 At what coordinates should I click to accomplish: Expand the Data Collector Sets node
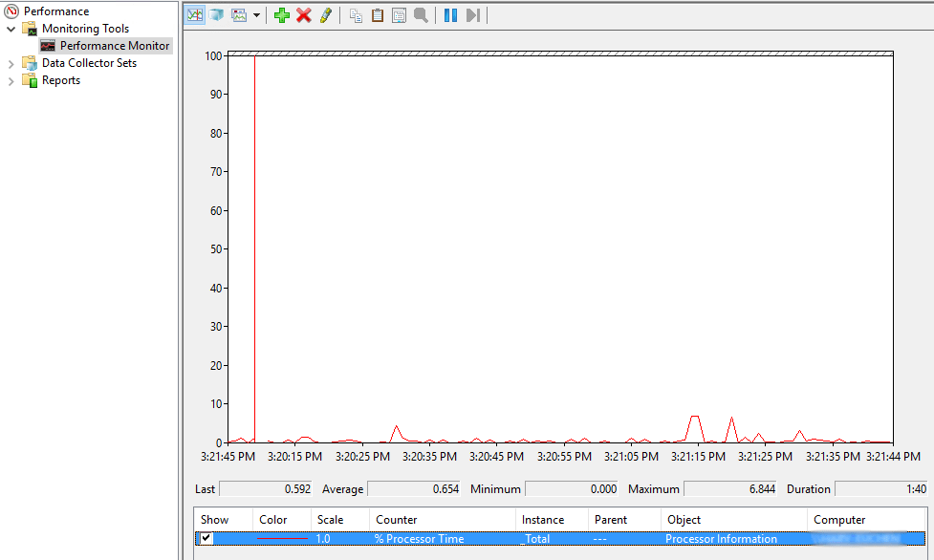pos(11,62)
